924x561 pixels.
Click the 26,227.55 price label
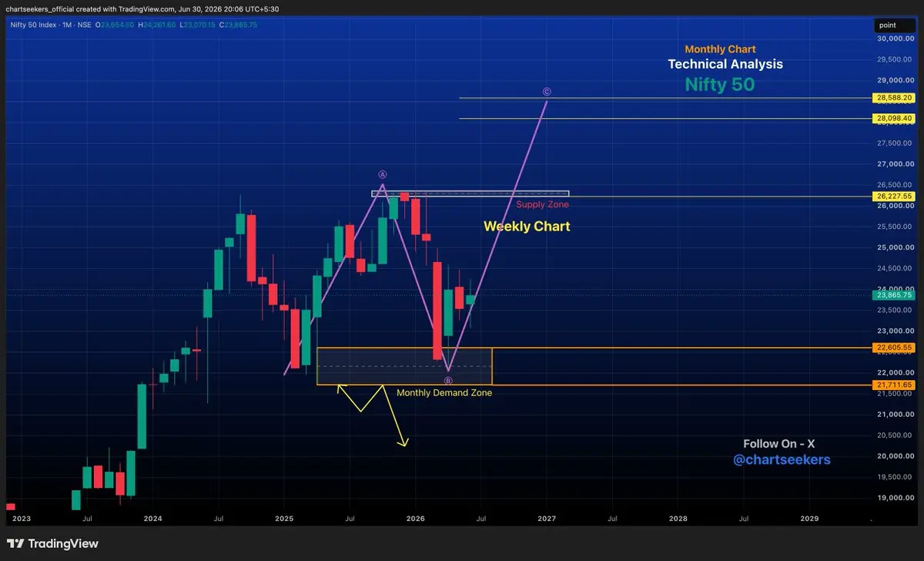pos(894,197)
